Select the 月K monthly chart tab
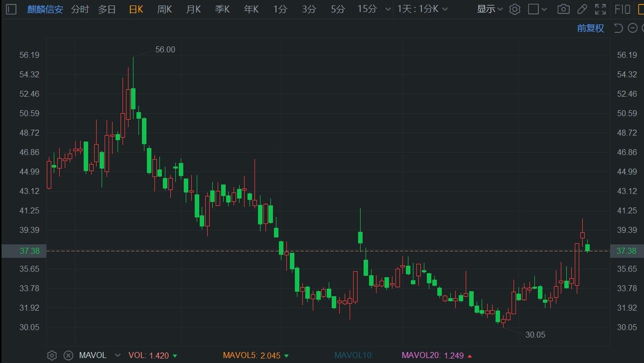 tap(193, 9)
